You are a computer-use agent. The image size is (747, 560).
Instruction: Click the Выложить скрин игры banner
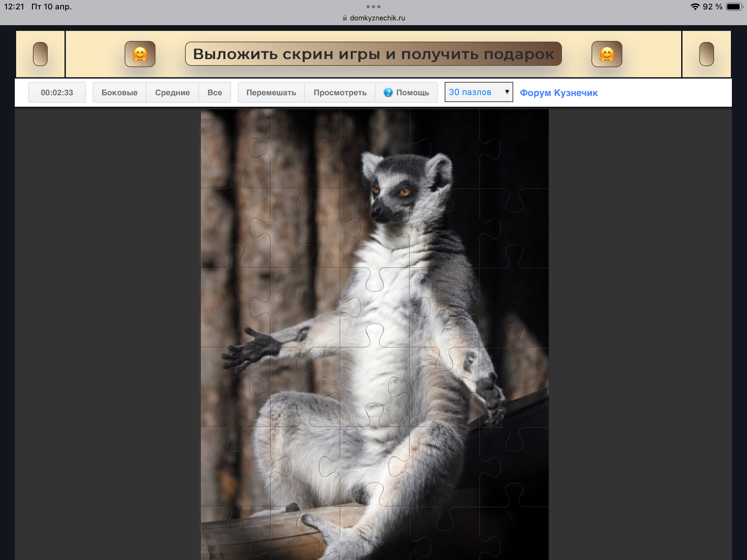pos(373,54)
